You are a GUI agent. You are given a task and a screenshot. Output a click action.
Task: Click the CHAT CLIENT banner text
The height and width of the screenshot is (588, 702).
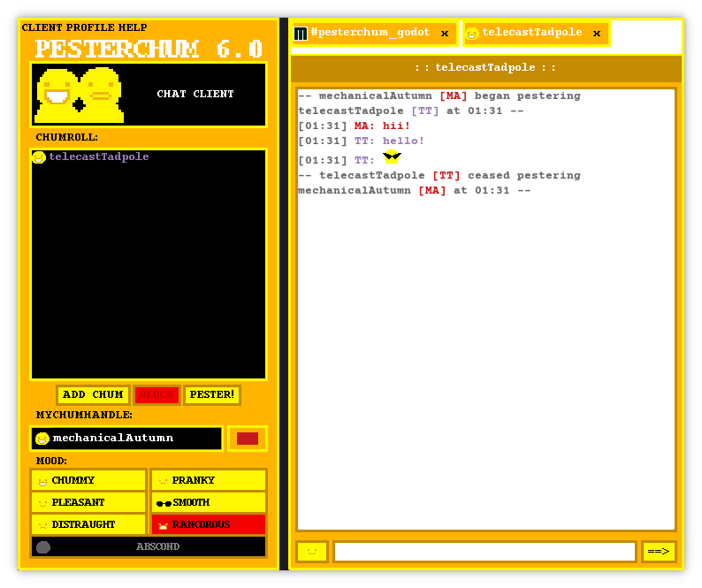tap(195, 94)
